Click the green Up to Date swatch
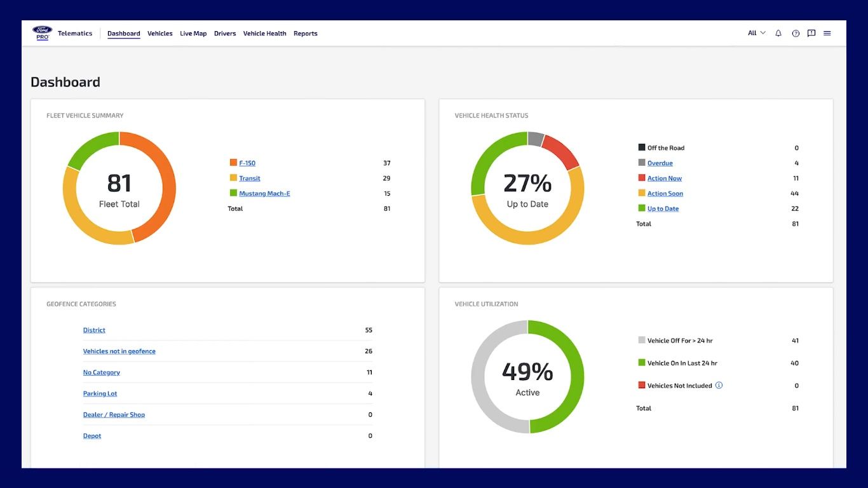This screenshot has width=868, height=488. pyautogui.click(x=642, y=208)
